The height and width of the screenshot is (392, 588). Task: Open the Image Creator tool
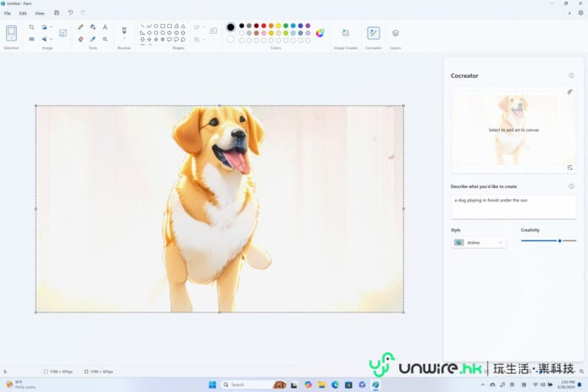point(346,33)
